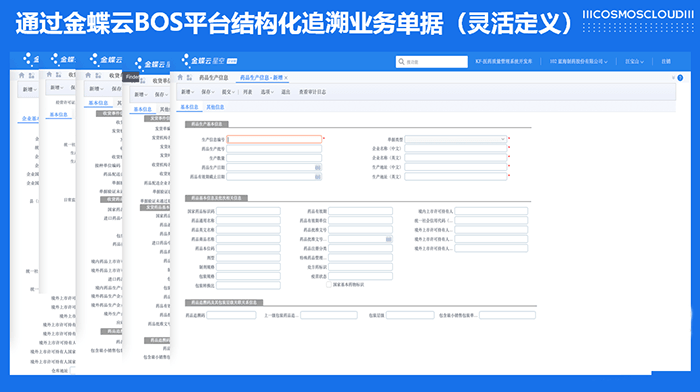Click the 列表 toolbar button
Viewport: 700px width, 392px height.
(248, 92)
